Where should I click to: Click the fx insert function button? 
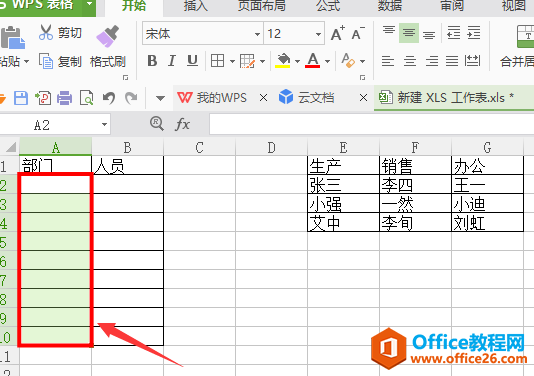pos(182,124)
